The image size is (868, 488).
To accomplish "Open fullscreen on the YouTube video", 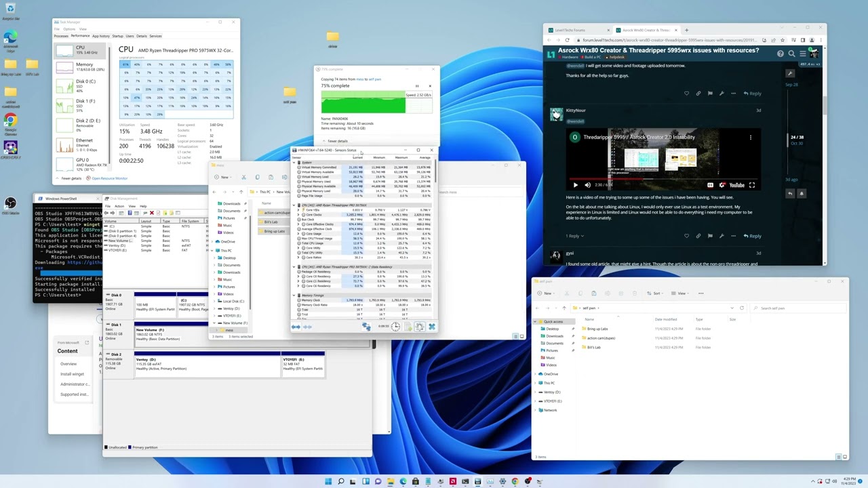I will [x=751, y=185].
